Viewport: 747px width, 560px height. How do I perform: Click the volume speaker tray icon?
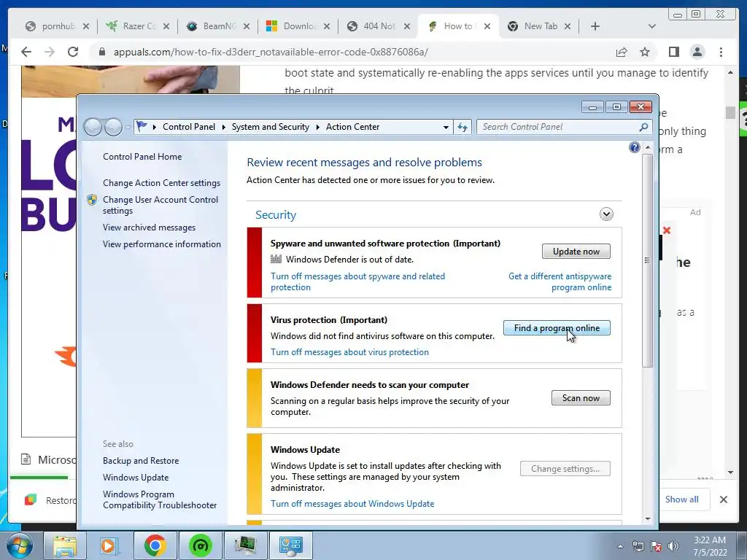(x=673, y=546)
